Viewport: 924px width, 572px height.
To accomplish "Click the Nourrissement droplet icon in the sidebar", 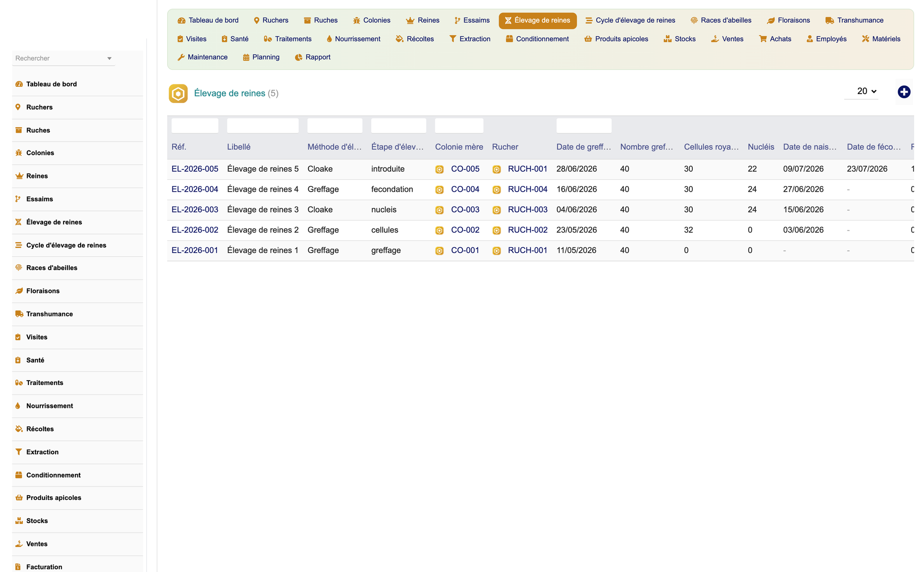I will [18, 406].
